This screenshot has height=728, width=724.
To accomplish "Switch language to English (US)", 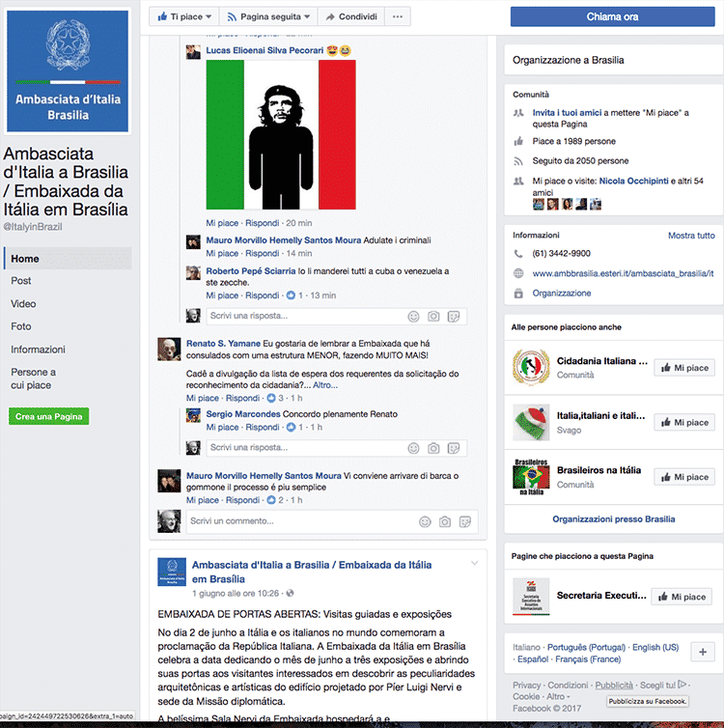I will point(655,647).
